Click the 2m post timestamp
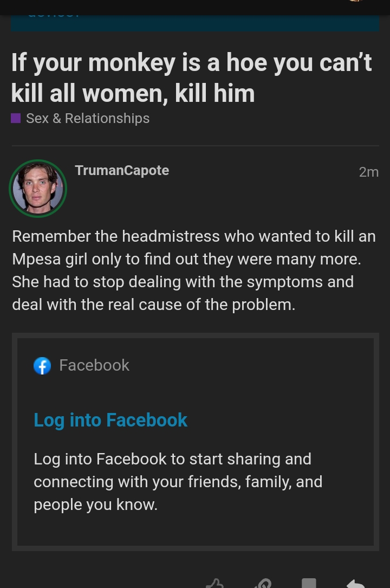The height and width of the screenshot is (588, 390). pos(368,172)
